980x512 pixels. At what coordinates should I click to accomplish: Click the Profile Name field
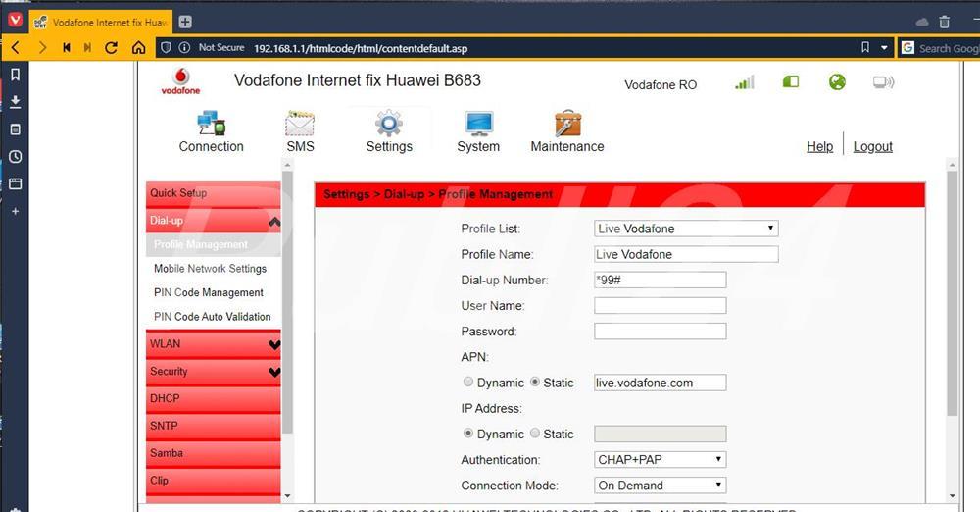pos(686,254)
